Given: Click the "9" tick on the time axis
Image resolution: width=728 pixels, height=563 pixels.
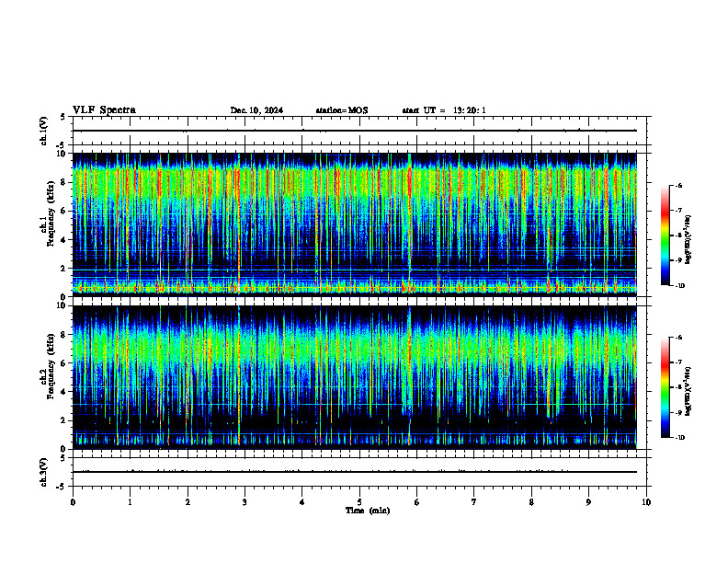Looking at the screenshot, I should coord(588,502).
